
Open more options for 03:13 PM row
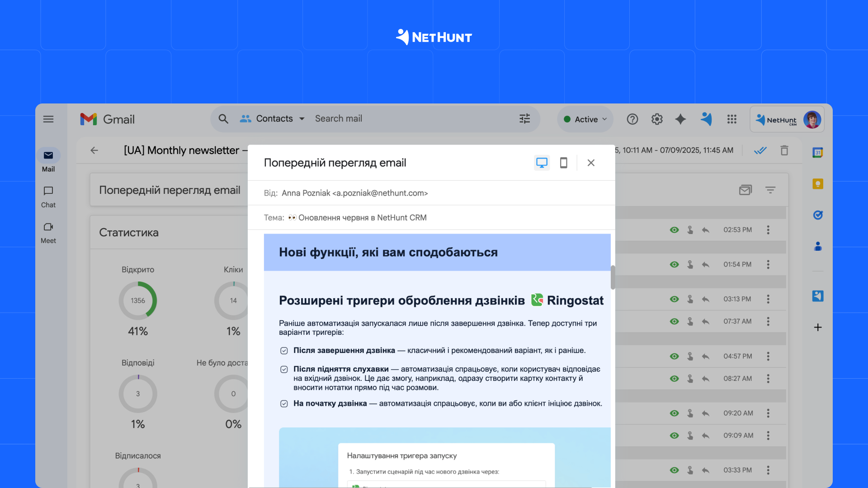(x=768, y=299)
